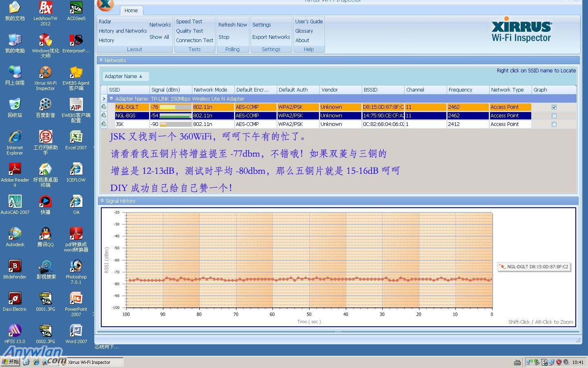
Task: Click the row arrow beside Adapter Name group
Action: (x=104, y=99)
